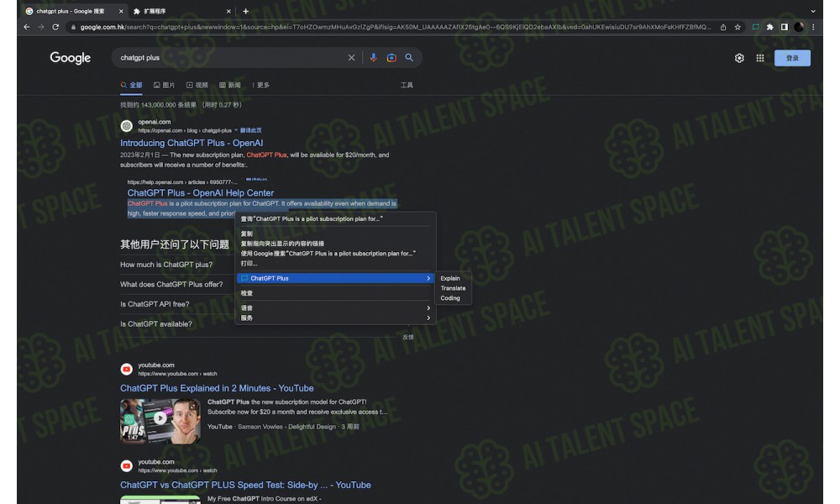Viewport: 840px width, 504px height.
Task: Open the ChatGPT Plus context submenu
Action: (x=335, y=279)
